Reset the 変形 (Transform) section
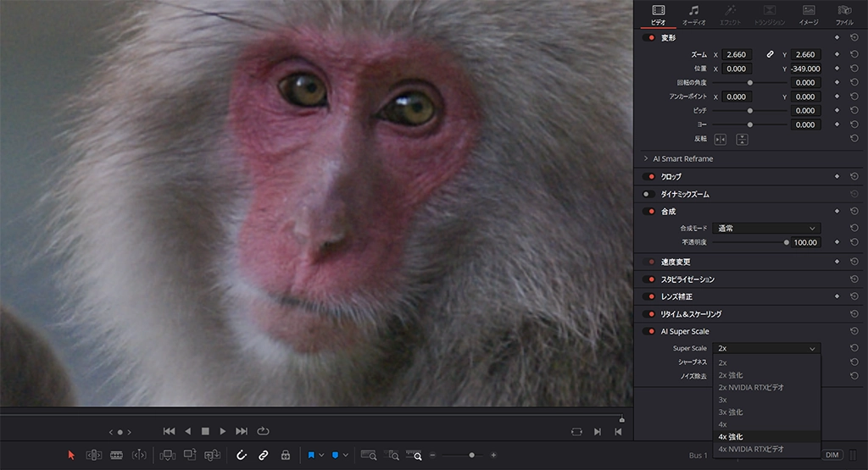This screenshot has height=470, width=868. click(x=854, y=37)
